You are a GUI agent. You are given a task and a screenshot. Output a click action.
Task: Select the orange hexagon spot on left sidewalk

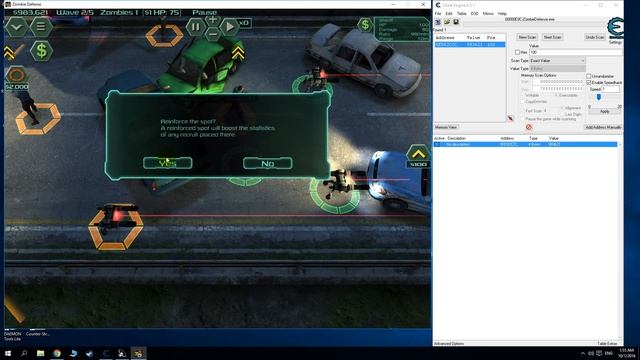(x=38, y=119)
